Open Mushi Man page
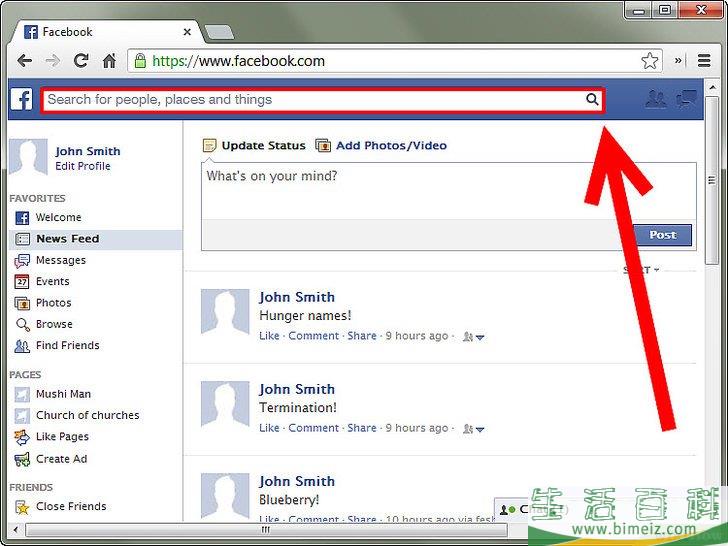 click(63, 394)
